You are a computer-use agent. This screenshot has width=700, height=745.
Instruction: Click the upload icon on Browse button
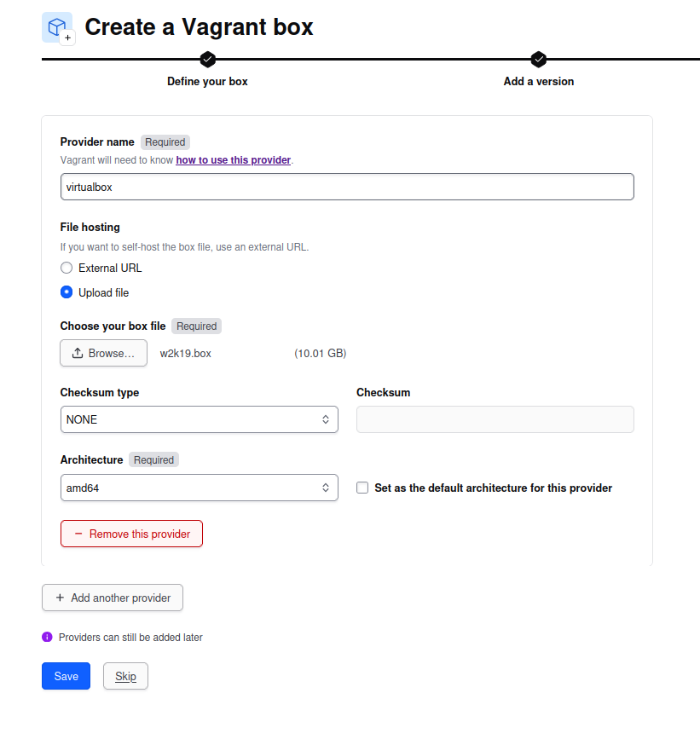pyautogui.click(x=78, y=353)
